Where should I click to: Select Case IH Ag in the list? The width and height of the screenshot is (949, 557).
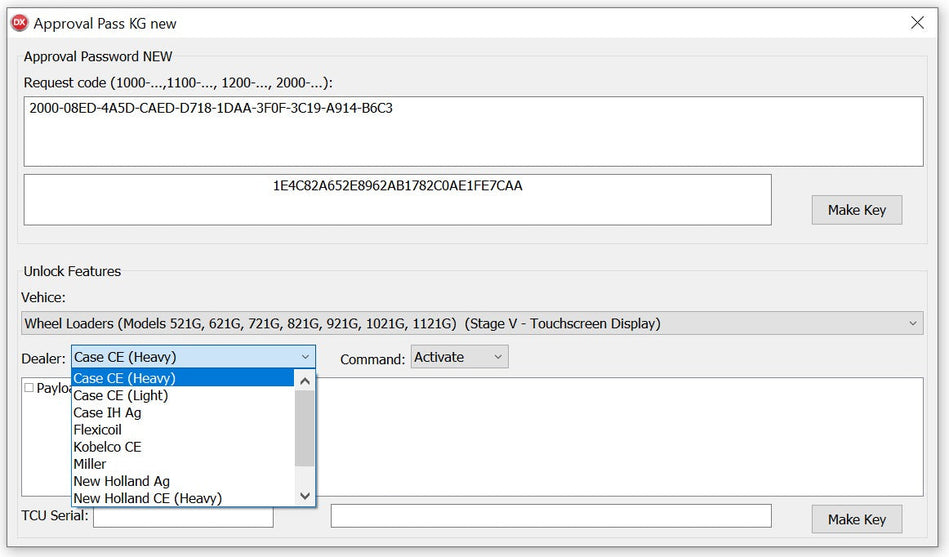click(x=107, y=412)
